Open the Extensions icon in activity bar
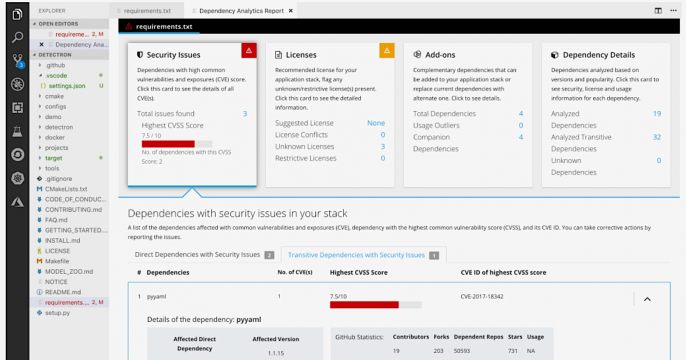The width and height of the screenshot is (686, 360). pos(18,108)
